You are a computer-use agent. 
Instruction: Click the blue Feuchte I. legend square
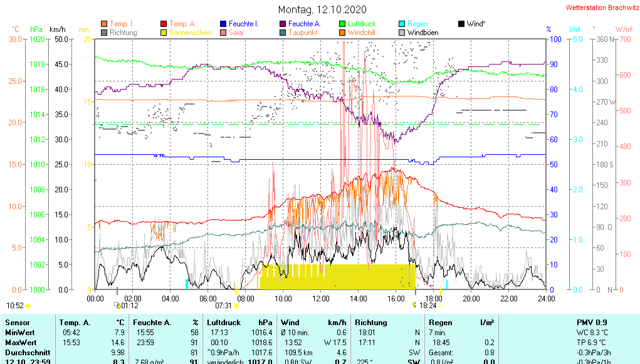point(223,24)
